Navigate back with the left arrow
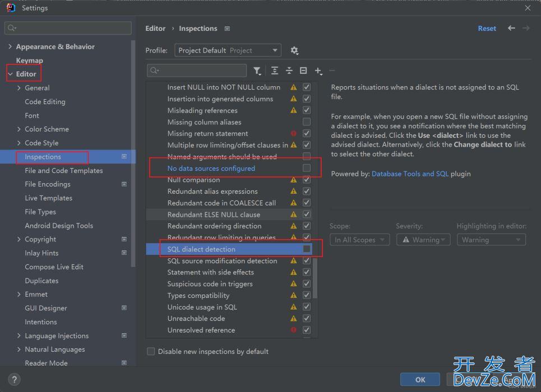Viewport: 541px width, 392px height. (x=511, y=28)
